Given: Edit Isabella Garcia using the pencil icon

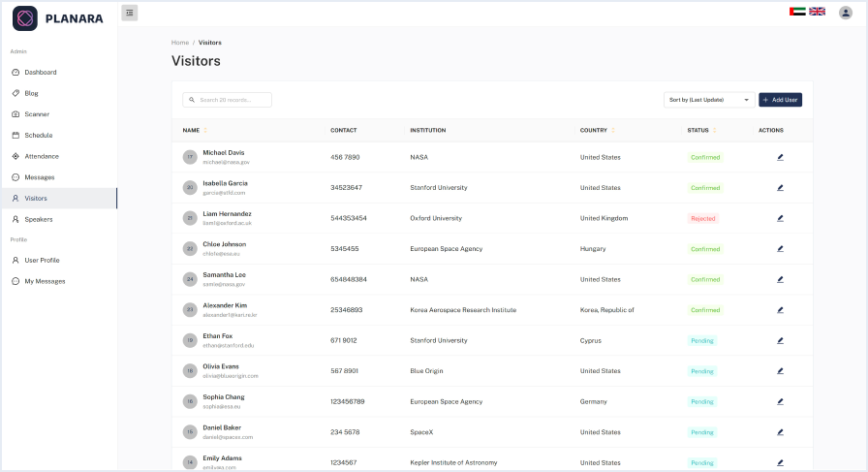Looking at the screenshot, I should [780, 188].
